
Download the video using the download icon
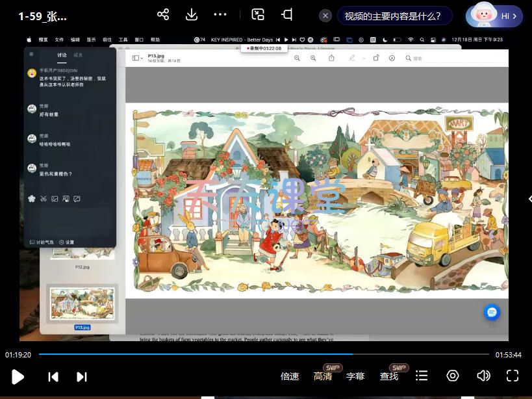coord(192,15)
